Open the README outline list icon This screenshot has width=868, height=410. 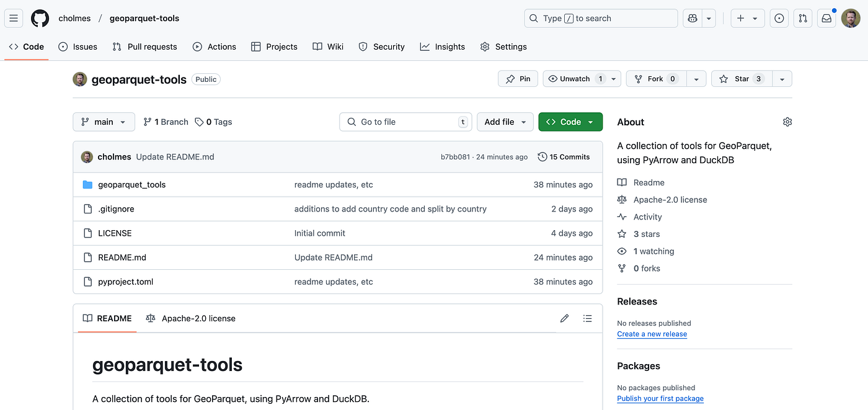coord(587,318)
